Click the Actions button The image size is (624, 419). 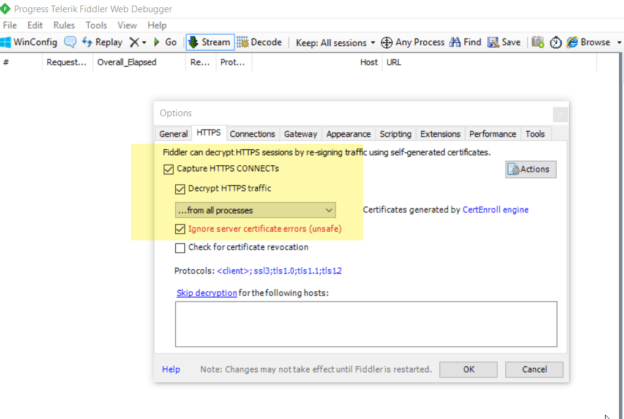(531, 170)
